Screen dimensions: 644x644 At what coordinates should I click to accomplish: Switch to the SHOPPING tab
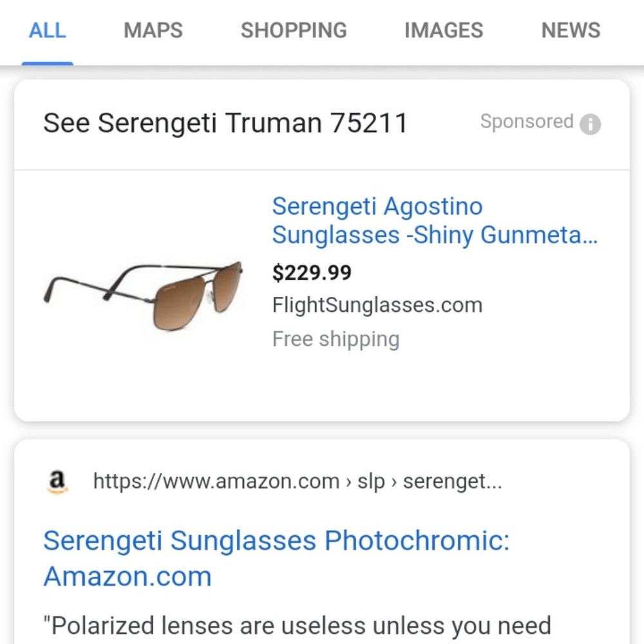point(293,30)
